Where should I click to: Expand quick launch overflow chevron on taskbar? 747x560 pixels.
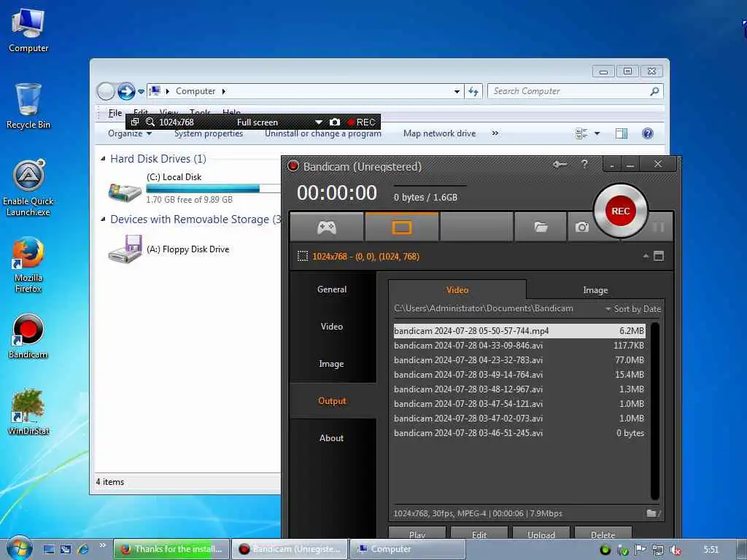(102, 545)
